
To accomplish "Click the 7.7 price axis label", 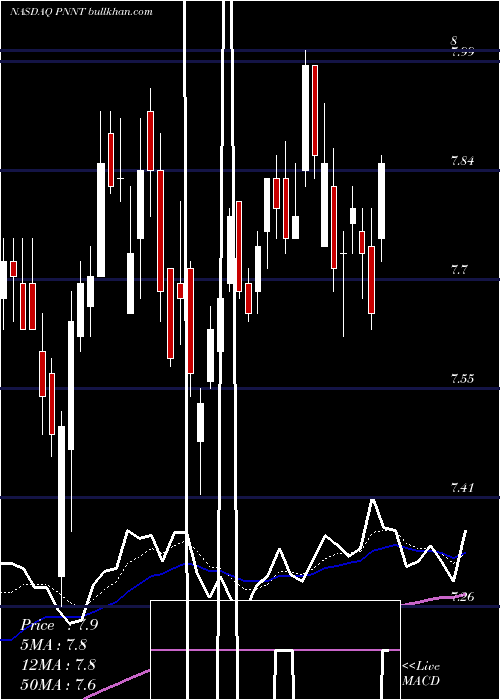I will click(459, 270).
